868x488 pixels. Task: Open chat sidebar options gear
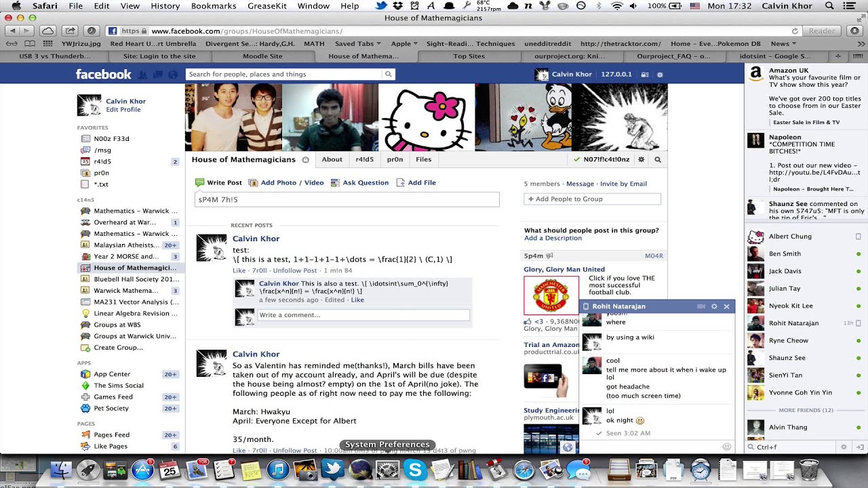click(844, 447)
